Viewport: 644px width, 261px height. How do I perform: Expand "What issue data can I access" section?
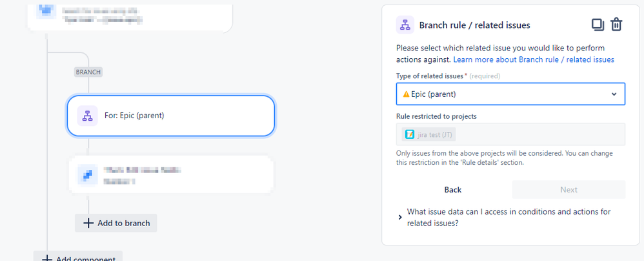[400, 217]
